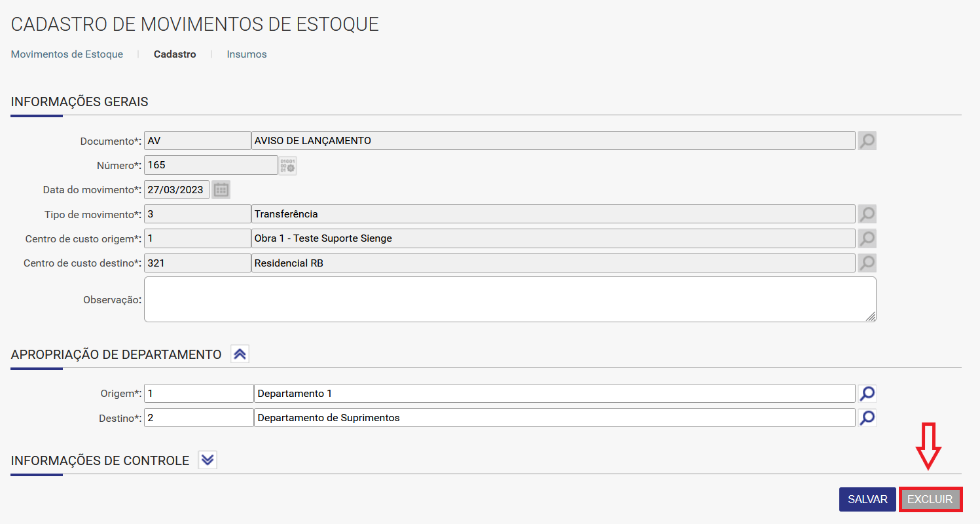The width and height of the screenshot is (980, 524).
Task: Go to Movimentos de Estoque tab
Action: click(x=67, y=54)
